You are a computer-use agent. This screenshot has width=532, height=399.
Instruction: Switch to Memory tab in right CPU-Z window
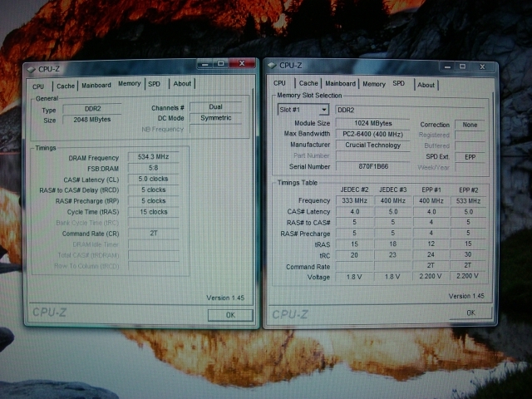tap(374, 84)
